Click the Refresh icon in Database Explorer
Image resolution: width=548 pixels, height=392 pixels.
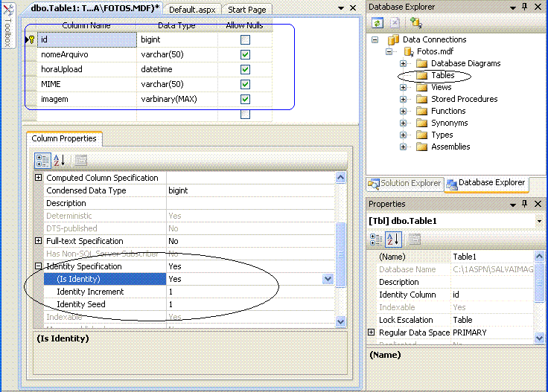tap(377, 23)
